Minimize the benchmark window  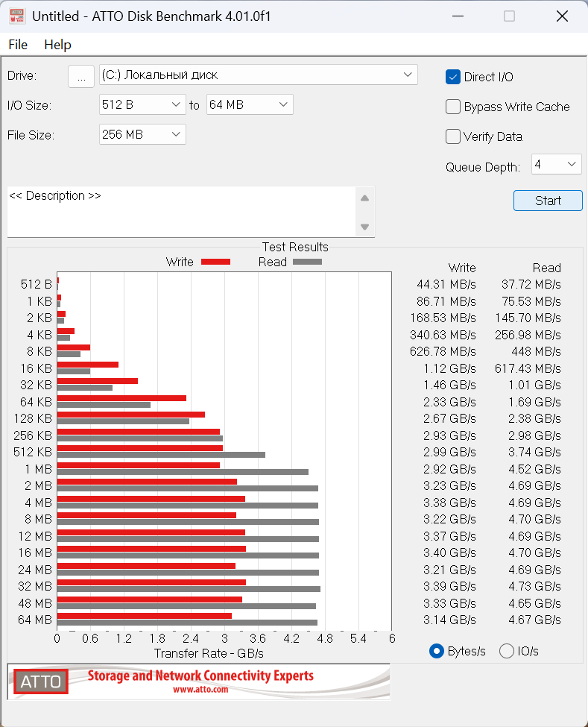click(x=458, y=16)
